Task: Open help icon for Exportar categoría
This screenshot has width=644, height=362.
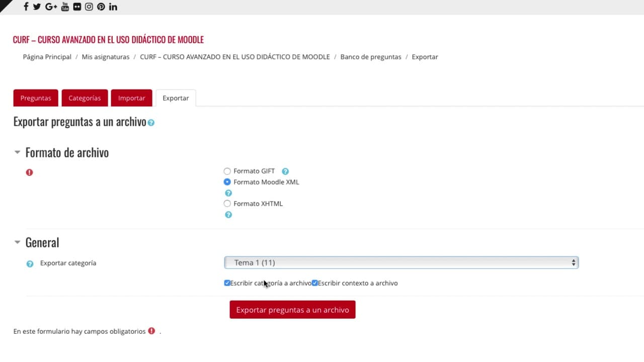Action: click(30, 263)
